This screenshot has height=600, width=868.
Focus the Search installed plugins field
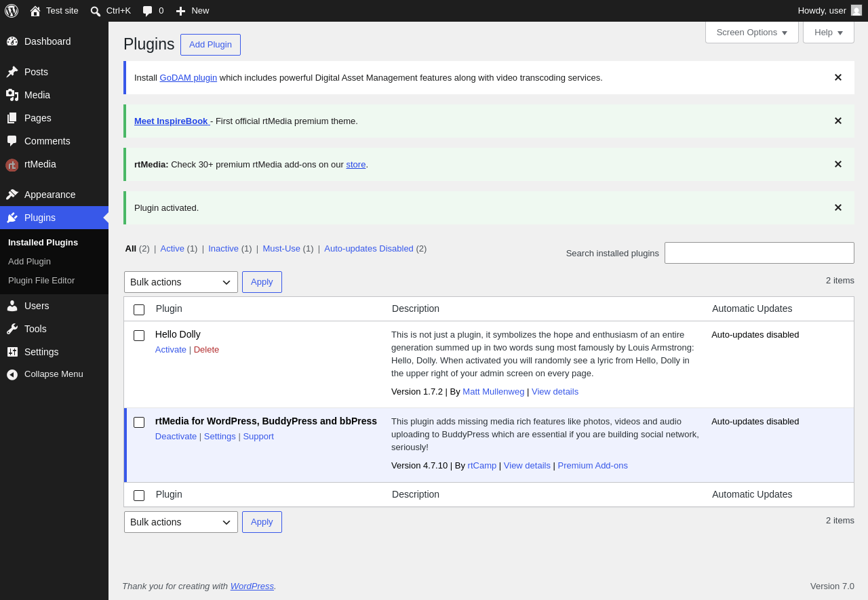click(x=759, y=253)
